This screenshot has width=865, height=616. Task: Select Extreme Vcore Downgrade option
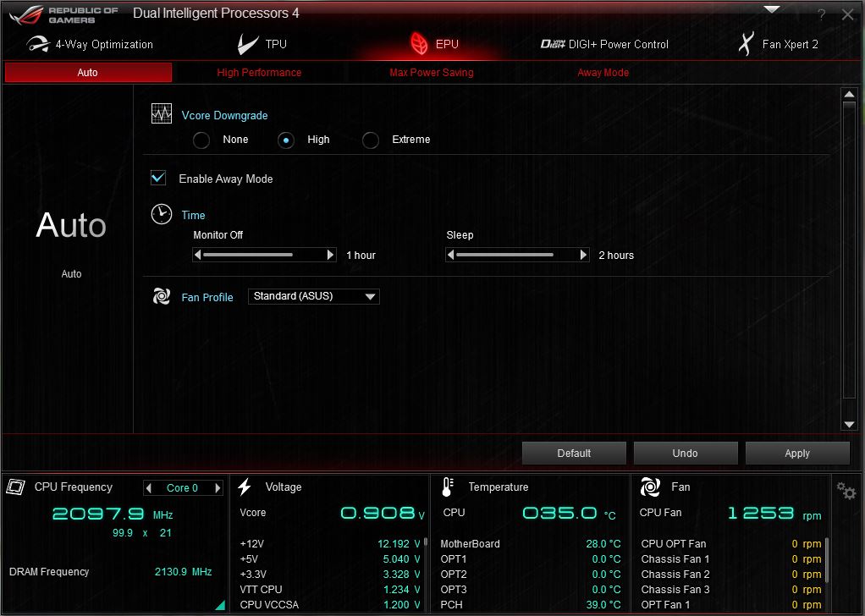[371, 140]
